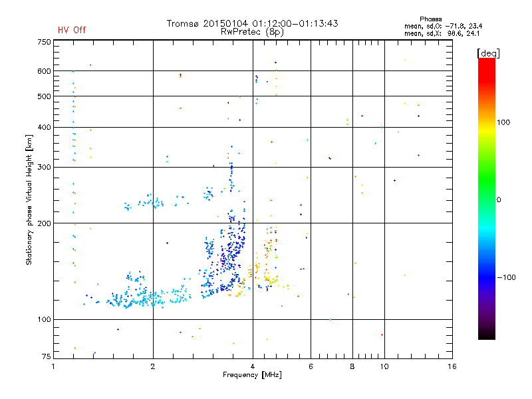532x399 pixels.
Task: Click the colorbar 0 tick label
Action: (499, 200)
